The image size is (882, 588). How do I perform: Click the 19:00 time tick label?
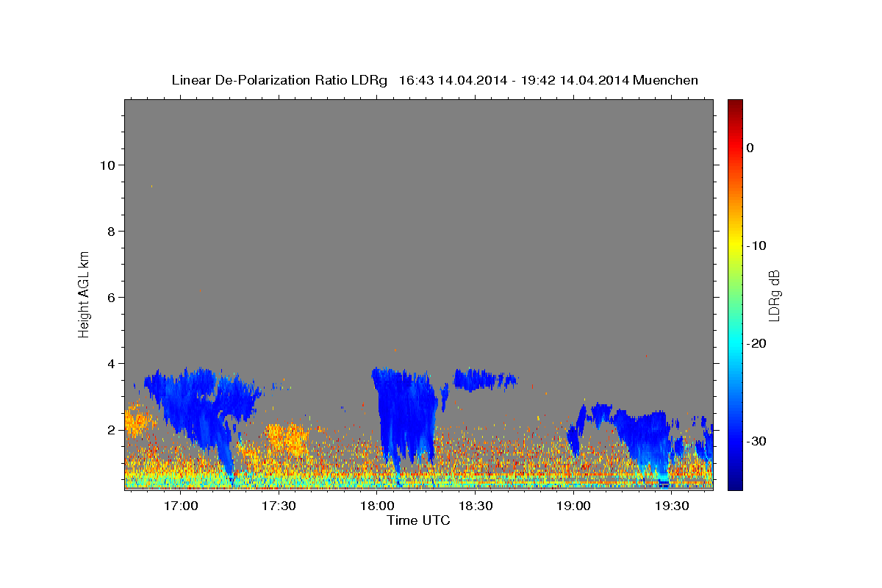tap(573, 506)
